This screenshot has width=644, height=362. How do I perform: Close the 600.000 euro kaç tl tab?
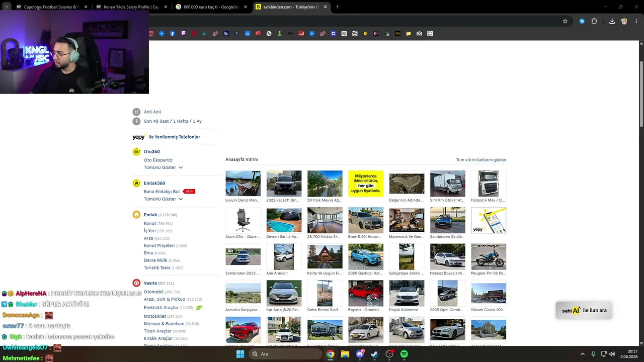(245, 7)
